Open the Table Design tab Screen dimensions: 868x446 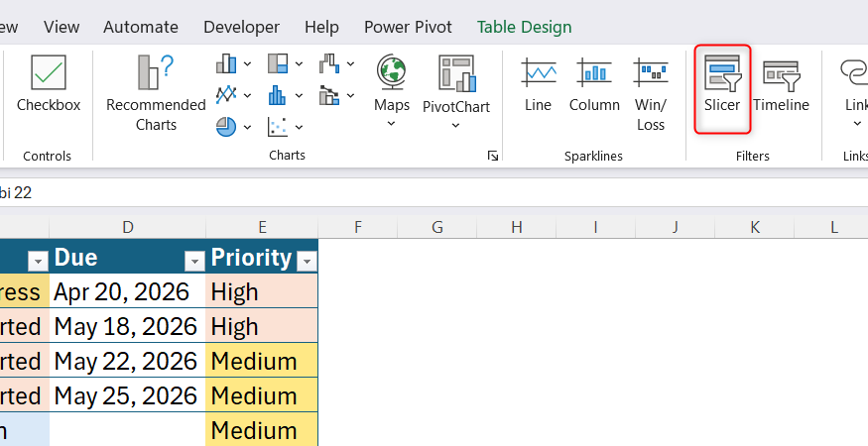(524, 27)
